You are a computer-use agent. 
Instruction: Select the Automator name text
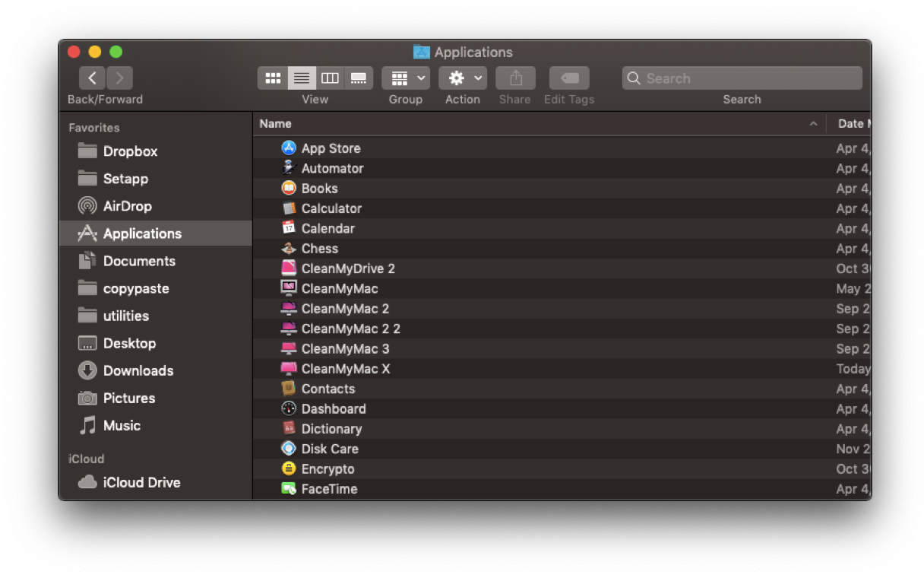click(x=333, y=168)
